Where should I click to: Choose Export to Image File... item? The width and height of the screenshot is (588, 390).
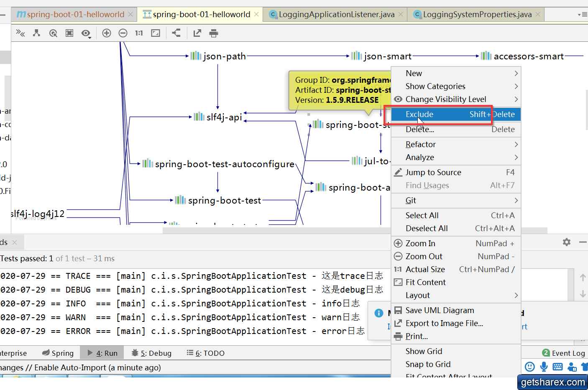tap(456, 323)
